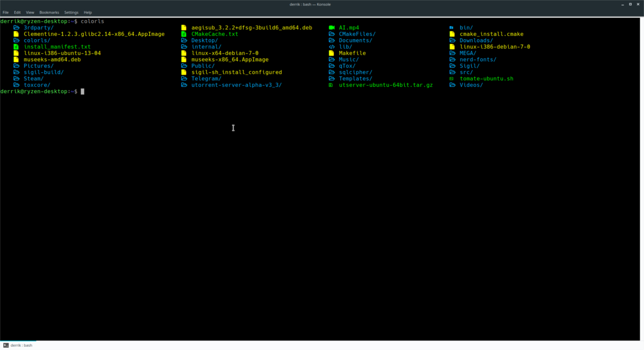The width and height of the screenshot is (644, 350).
Task: Click the text 'nerd-fonts/'
Action: coord(478,59)
